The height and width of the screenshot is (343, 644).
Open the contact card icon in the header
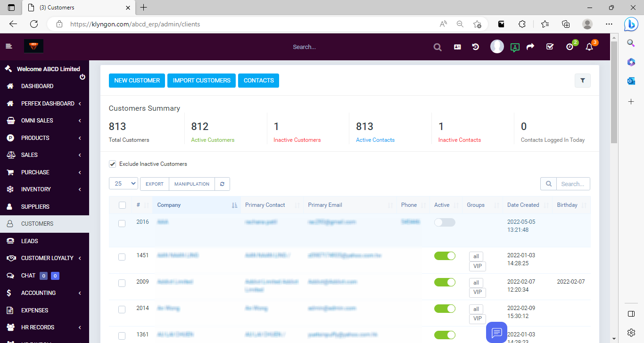457,47
